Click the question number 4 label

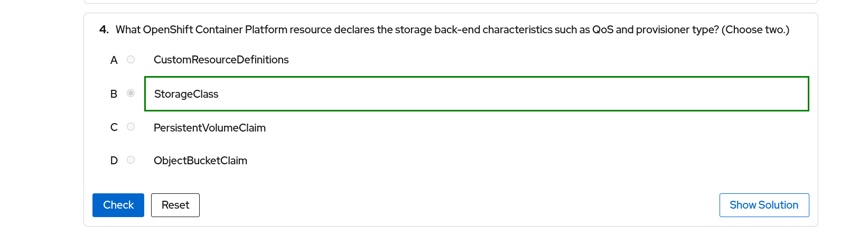[x=104, y=30]
